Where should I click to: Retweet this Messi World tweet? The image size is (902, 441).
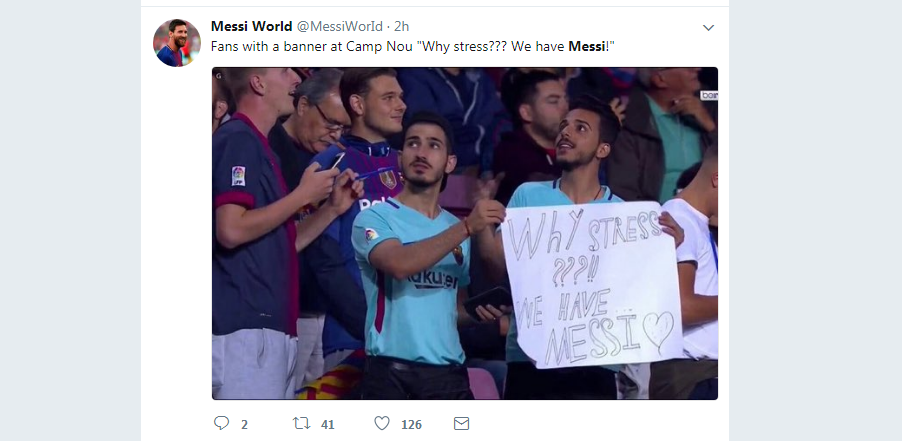(x=301, y=424)
